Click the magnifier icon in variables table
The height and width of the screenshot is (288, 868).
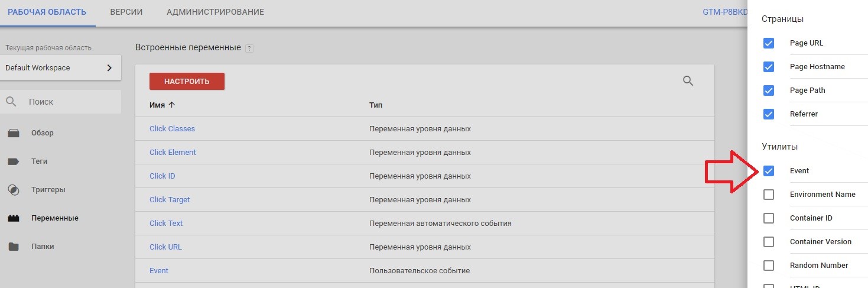point(688,81)
